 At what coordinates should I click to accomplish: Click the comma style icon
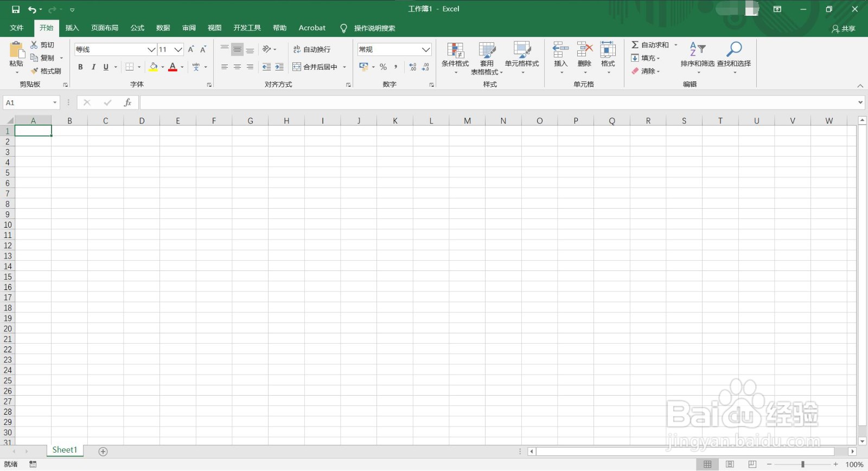point(396,67)
